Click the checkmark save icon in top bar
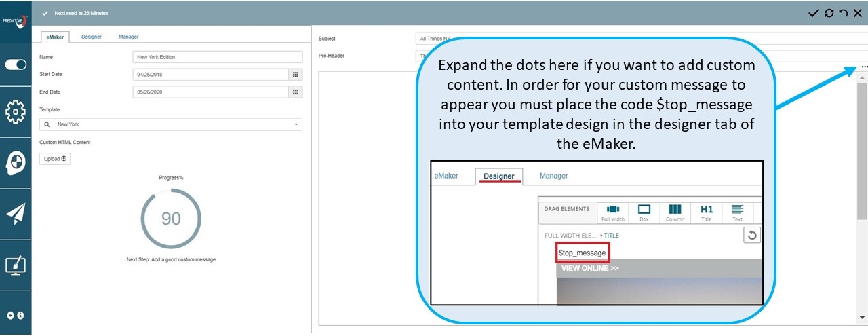This screenshot has height=336, width=868. (814, 13)
